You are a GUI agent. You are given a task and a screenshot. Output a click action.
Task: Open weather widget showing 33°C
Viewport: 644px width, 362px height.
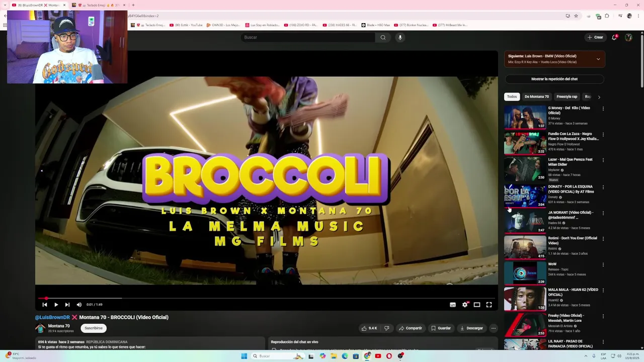point(20,356)
